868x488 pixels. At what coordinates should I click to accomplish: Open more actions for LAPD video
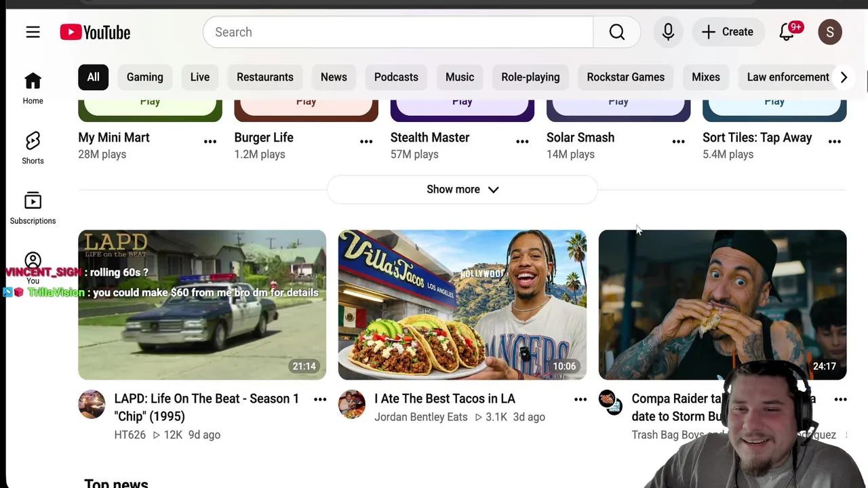tap(320, 399)
